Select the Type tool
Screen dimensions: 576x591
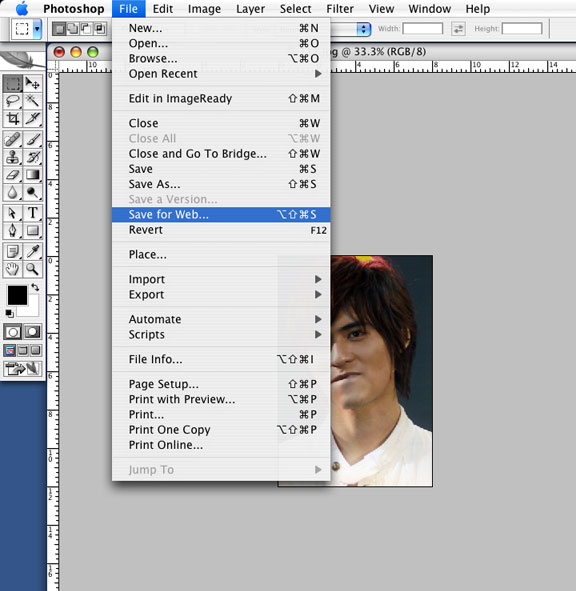click(33, 213)
